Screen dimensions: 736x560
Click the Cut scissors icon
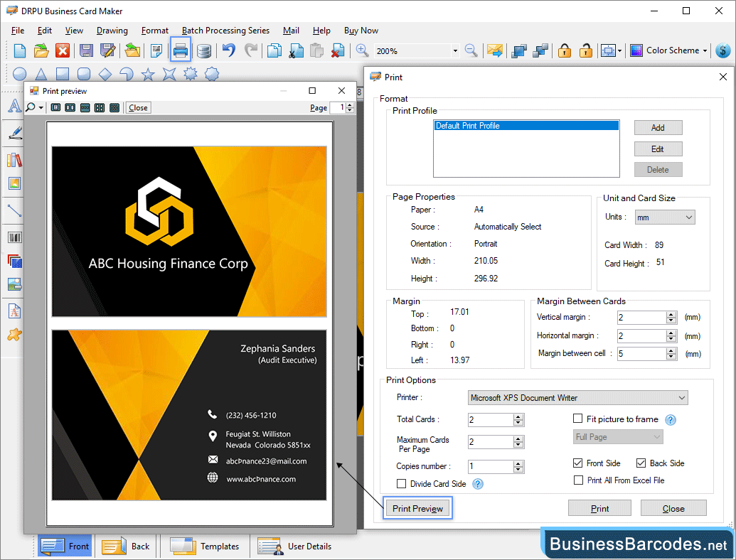(297, 50)
